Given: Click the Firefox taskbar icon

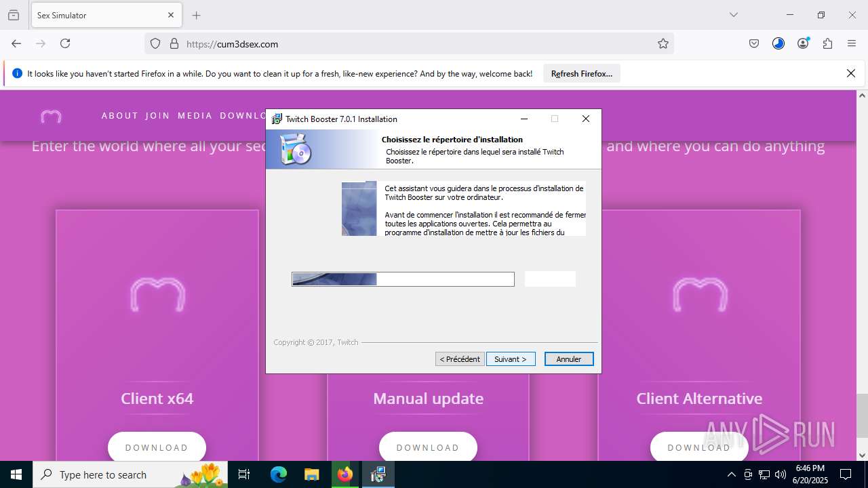Looking at the screenshot, I should [x=345, y=474].
